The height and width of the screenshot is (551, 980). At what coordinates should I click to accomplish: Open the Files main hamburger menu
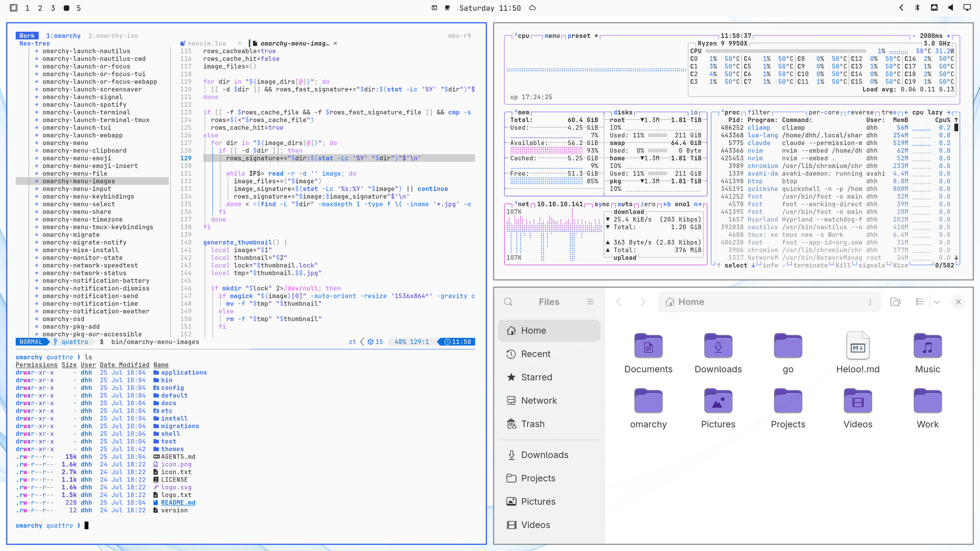click(590, 302)
